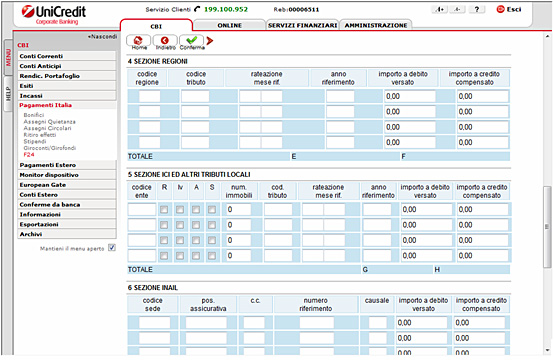Image resolution: width=554 pixels, height=360 pixels.
Task: Open Esportazioni menu item
Action: (x=67, y=224)
